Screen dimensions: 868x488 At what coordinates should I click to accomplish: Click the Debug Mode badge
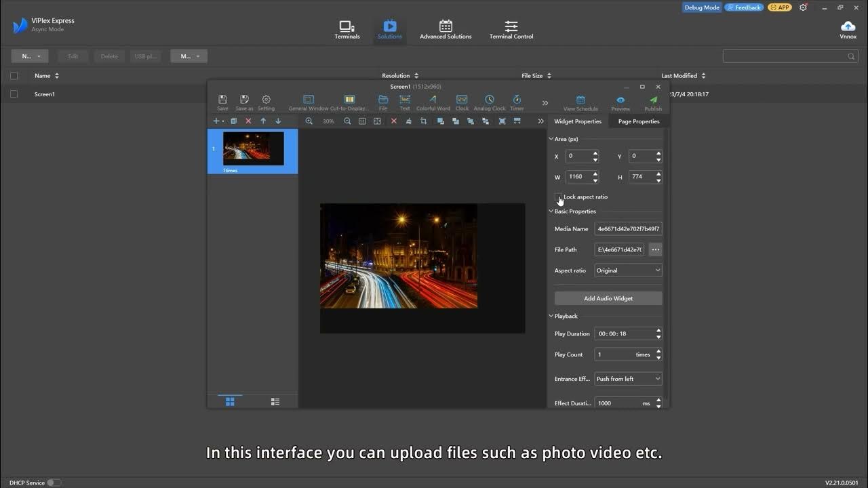click(701, 7)
